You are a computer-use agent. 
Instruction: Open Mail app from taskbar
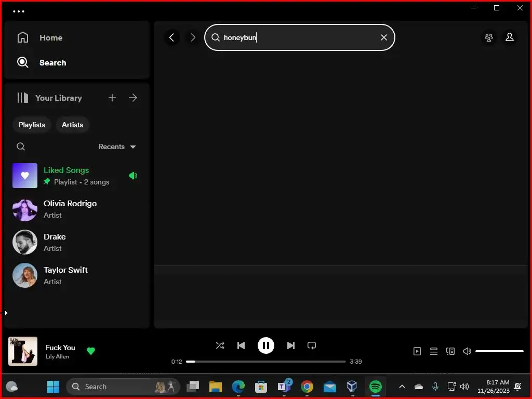click(x=329, y=387)
